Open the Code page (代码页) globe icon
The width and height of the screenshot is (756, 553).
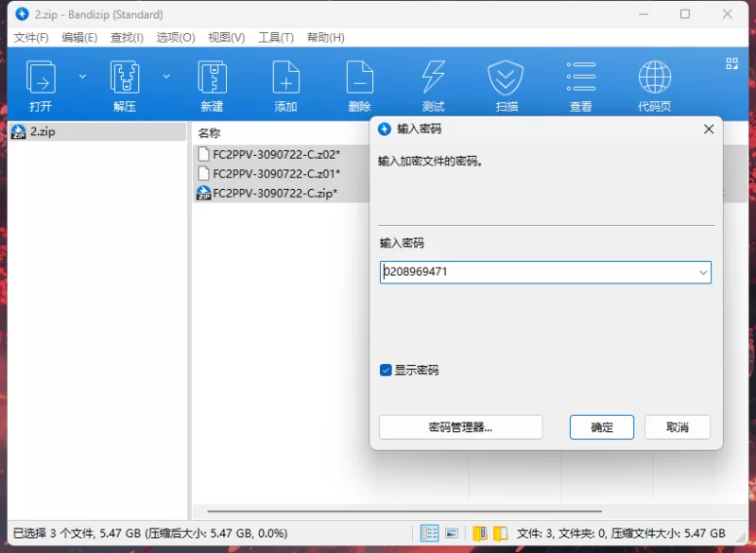(654, 84)
